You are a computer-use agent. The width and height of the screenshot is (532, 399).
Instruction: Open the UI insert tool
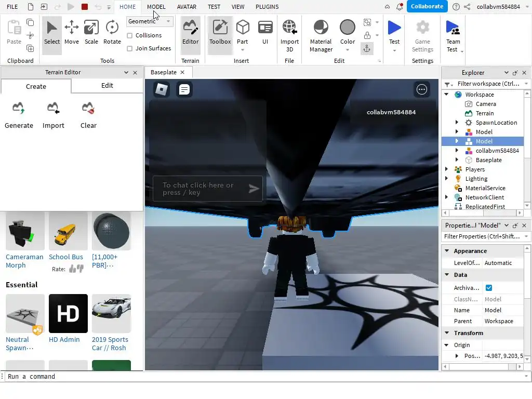[x=265, y=33]
